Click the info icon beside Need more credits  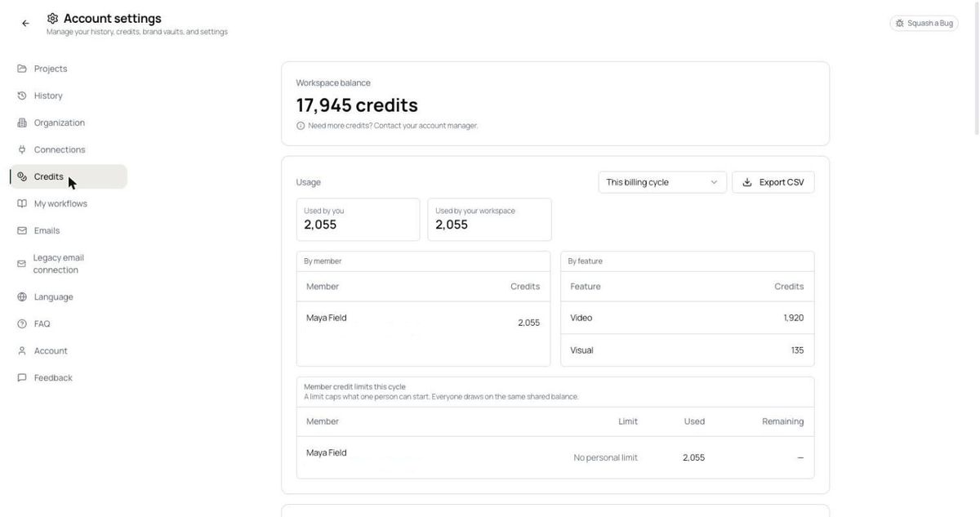pos(301,126)
